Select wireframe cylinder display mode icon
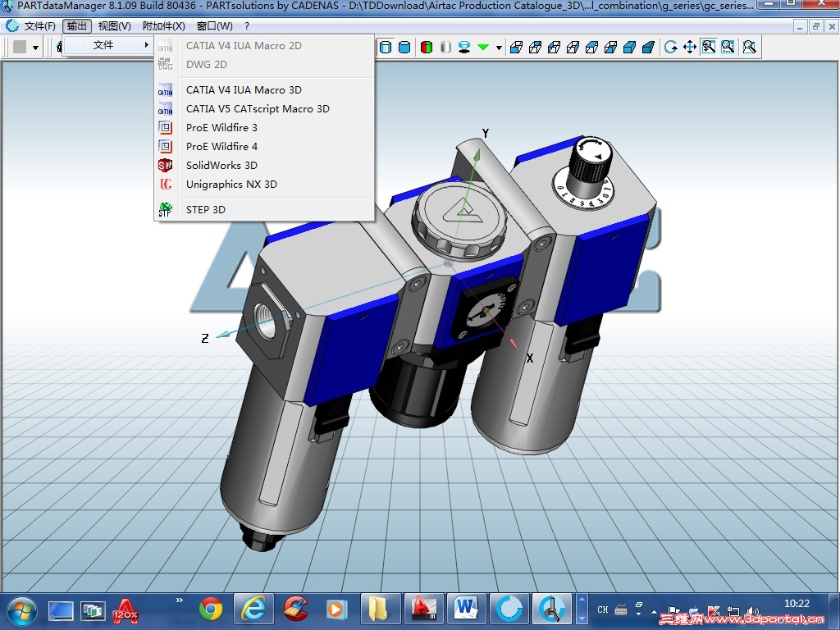This screenshot has width=840, height=630. click(x=386, y=47)
